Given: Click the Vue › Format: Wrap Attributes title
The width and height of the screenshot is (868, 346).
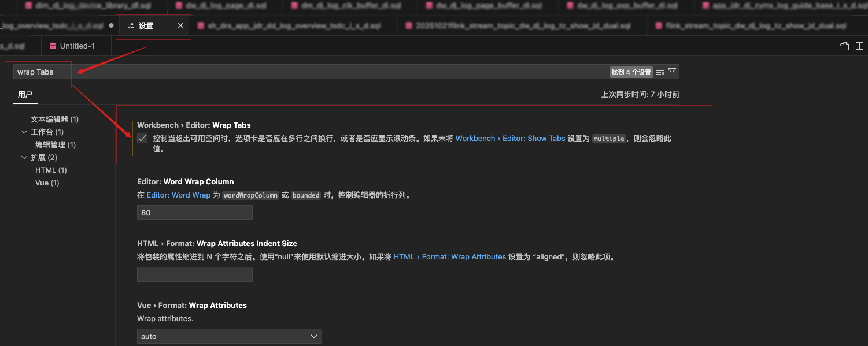Looking at the screenshot, I should [192, 305].
